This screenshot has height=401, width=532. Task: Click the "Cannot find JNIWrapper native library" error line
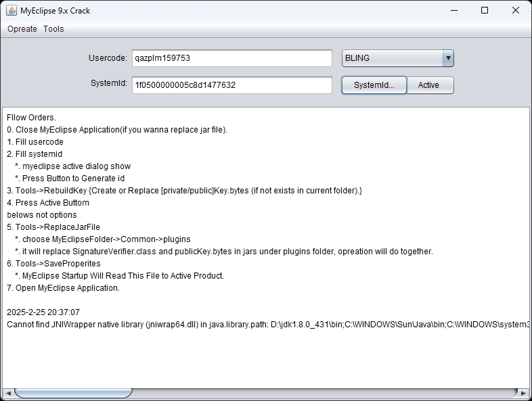pos(268,325)
